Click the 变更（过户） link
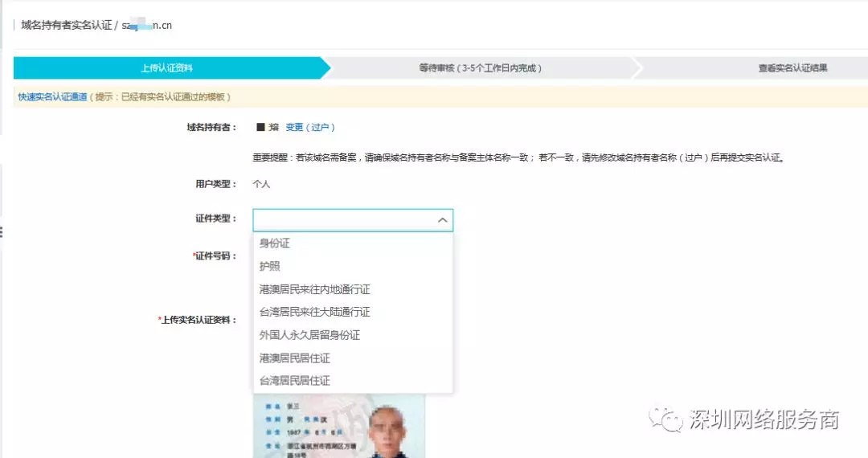The width and height of the screenshot is (868, 458). pyautogui.click(x=310, y=127)
